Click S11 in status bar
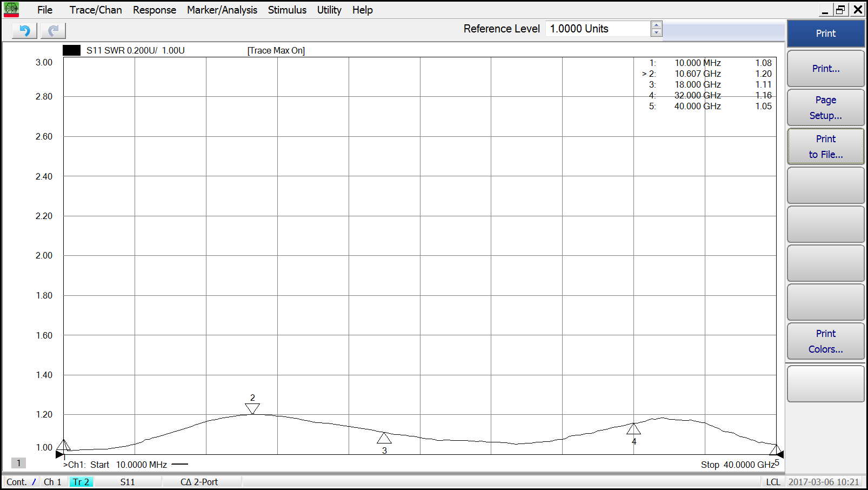This screenshot has height=490, width=868. [128, 482]
